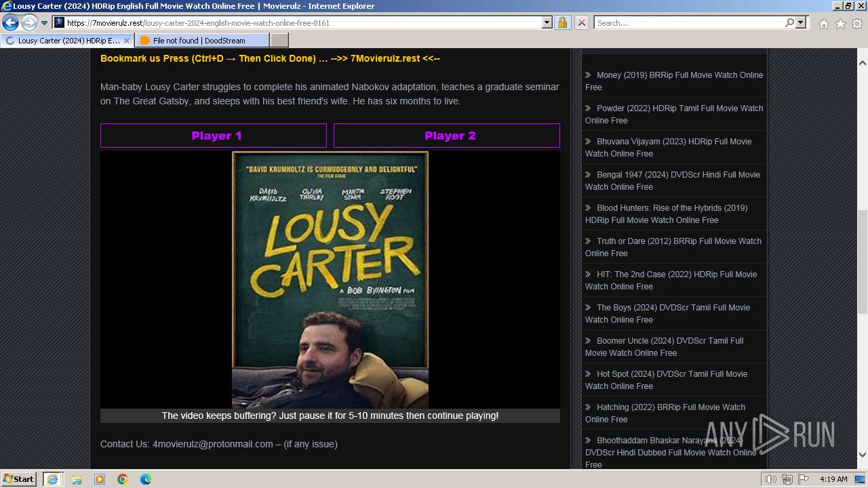868x488 pixels.
Task: Expand the address bar autocomplete dropdown
Action: point(547,22)
